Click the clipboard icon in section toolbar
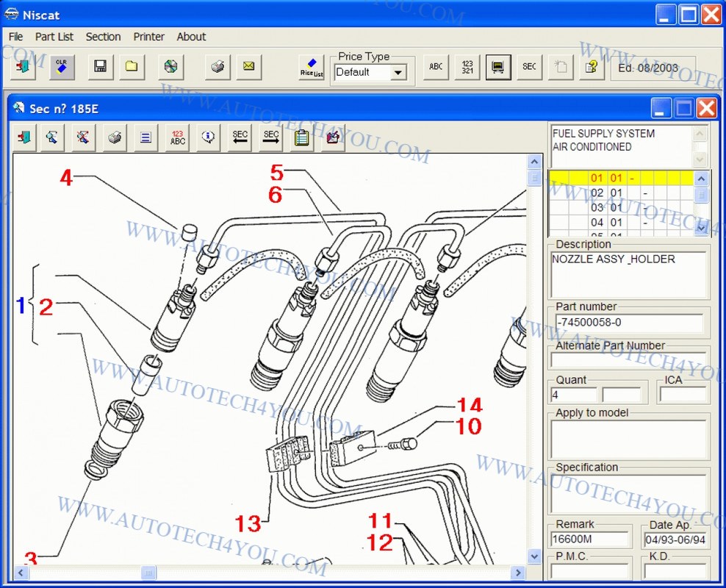Screen dimensions: 726x588 302,137
